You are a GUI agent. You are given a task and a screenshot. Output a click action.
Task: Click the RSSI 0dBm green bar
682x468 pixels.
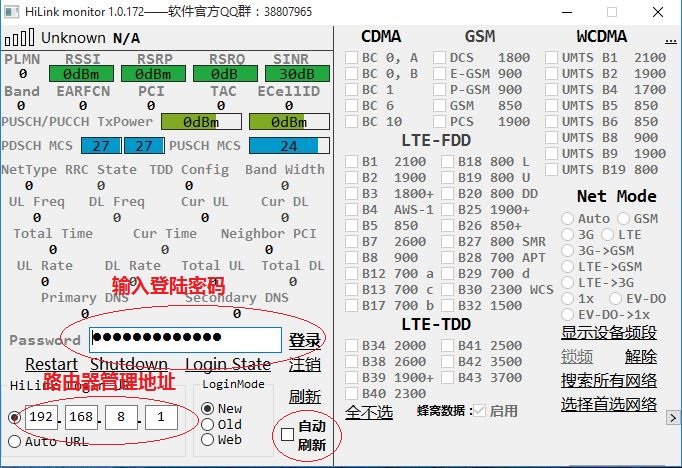tap(81, 74)
